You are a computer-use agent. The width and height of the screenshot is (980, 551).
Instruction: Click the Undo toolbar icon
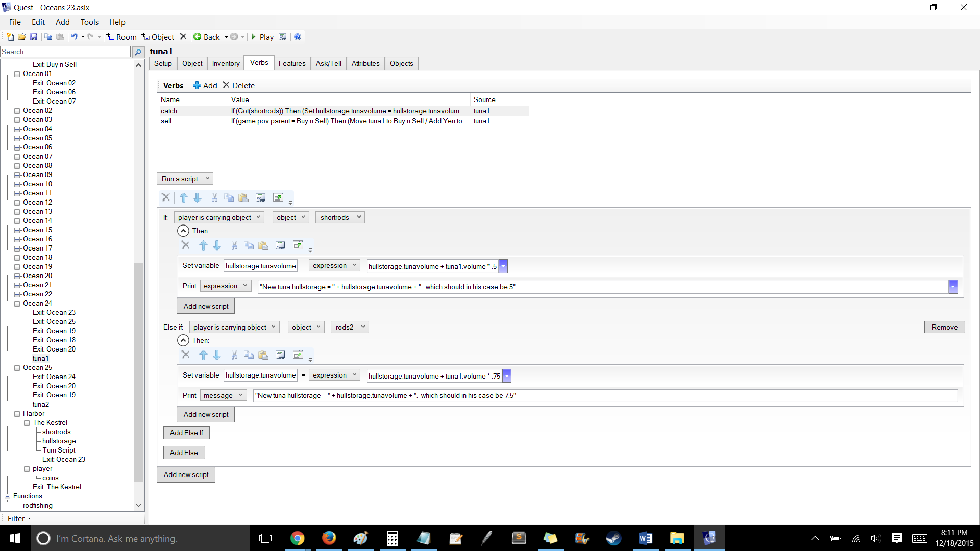pos(74,37)
